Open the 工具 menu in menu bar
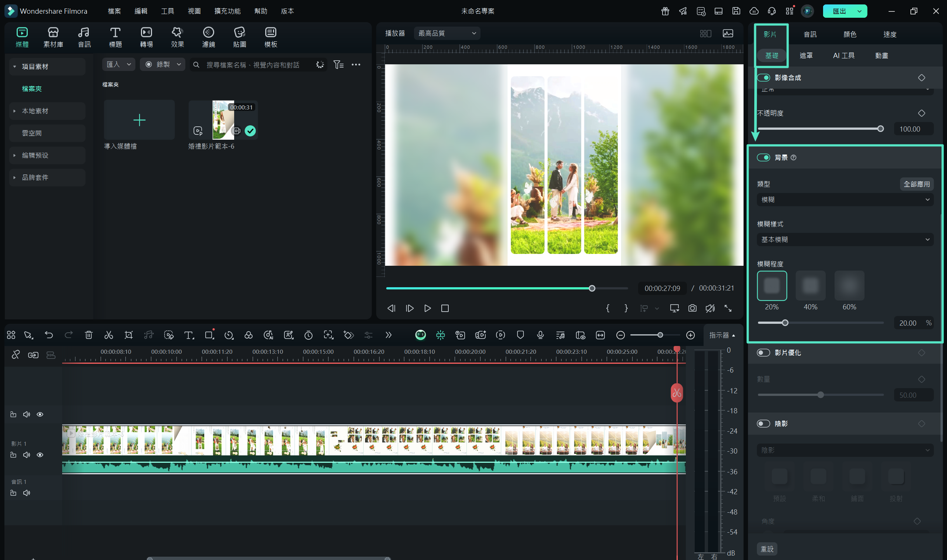947x560 pixels. (167, 11)
